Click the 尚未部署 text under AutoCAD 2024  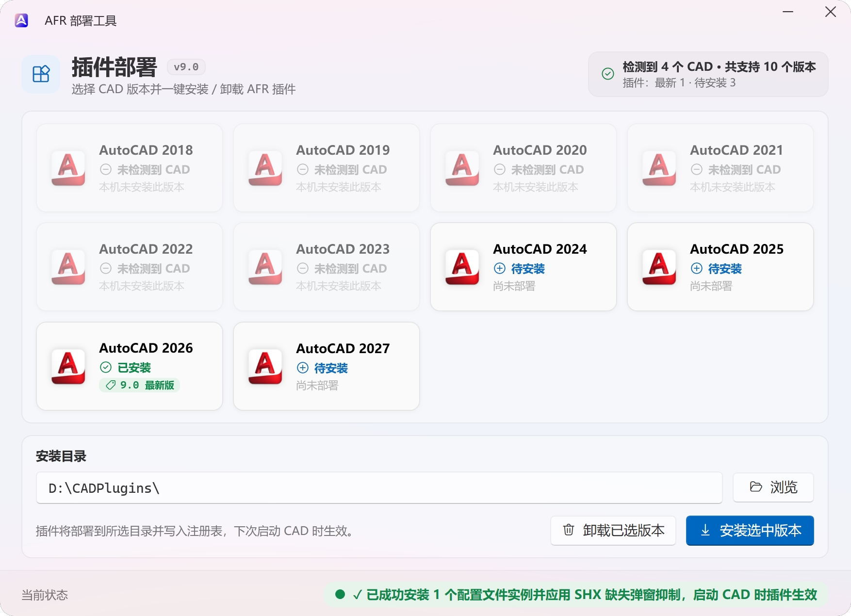click(514, 286)
